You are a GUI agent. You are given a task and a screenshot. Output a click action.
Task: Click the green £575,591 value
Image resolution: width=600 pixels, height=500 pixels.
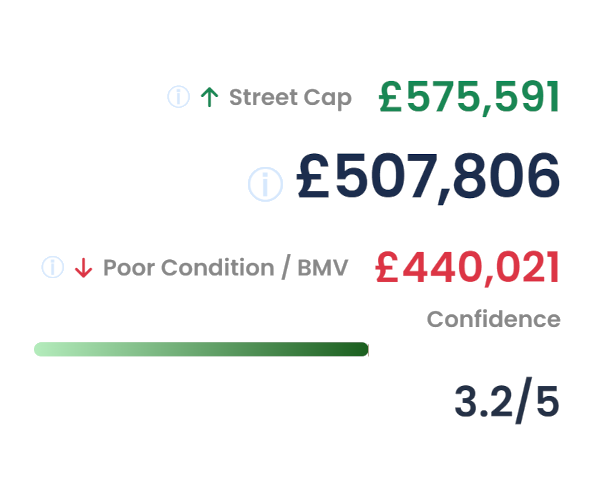[469, 97]
